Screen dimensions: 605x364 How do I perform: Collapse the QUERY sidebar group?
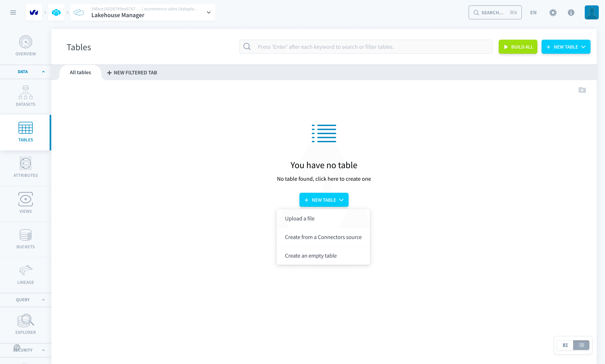pyautogui.click(x=25, y=300)
